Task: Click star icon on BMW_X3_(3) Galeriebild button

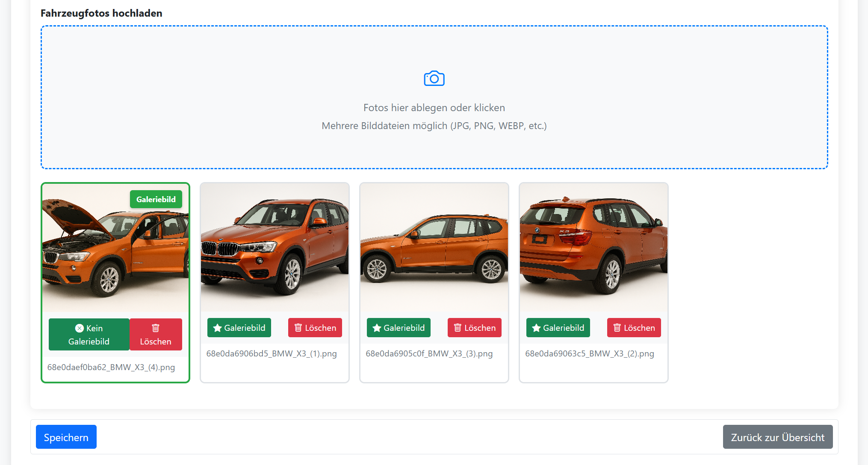Action: click(377, 328)
